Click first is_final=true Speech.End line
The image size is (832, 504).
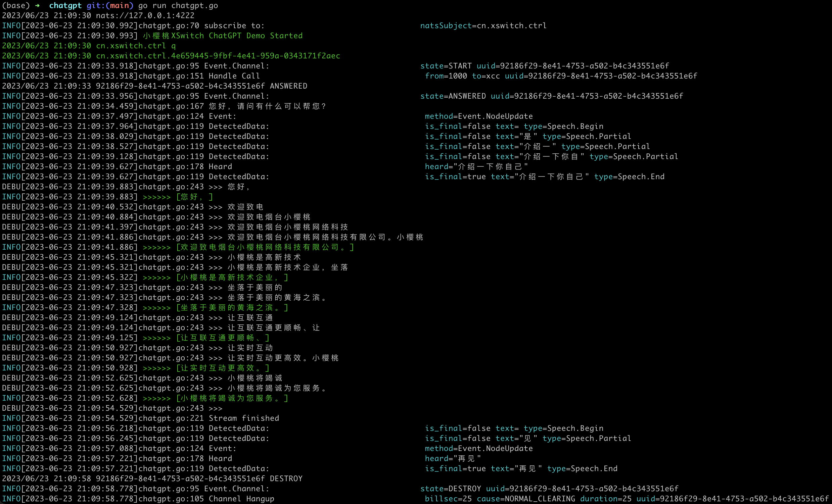(544, 177)
